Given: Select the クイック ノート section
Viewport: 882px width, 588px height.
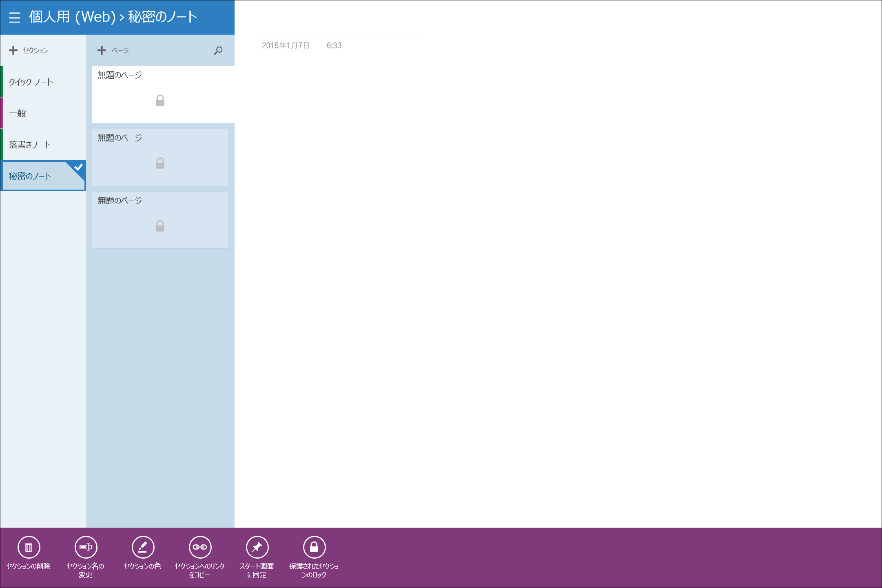Looking at the screenshot, I should click(x=31, y=82).
